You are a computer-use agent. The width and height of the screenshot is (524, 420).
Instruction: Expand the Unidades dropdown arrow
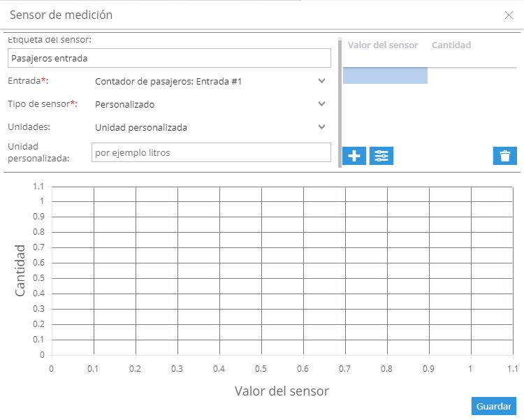pos(321,127)
